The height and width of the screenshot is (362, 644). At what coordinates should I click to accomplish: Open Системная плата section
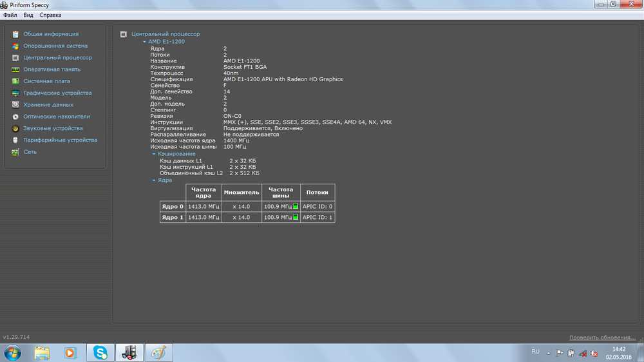pos(46,81)
